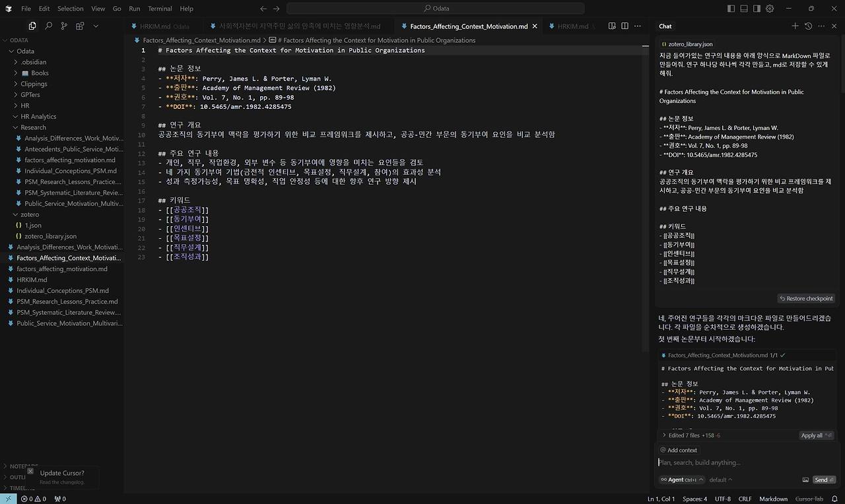Image resolution: width=845 pixels, height=504 pixels.
Task: Open remote window status bar button
Action: tap(7, 499)
